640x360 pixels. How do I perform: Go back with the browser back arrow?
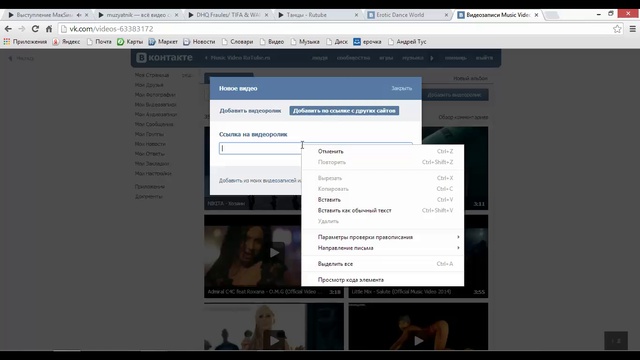[8, 29]
